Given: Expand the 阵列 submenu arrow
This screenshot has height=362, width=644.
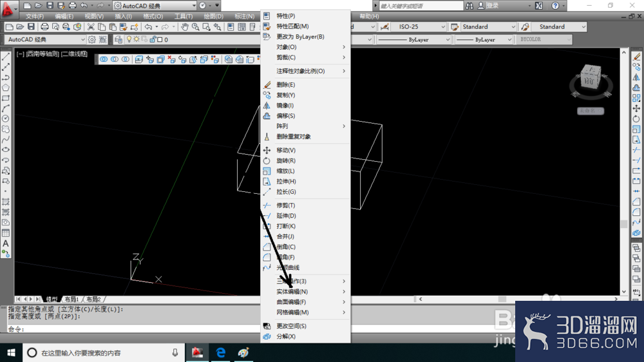Looking at the screenshot, I should coord(344,126).
